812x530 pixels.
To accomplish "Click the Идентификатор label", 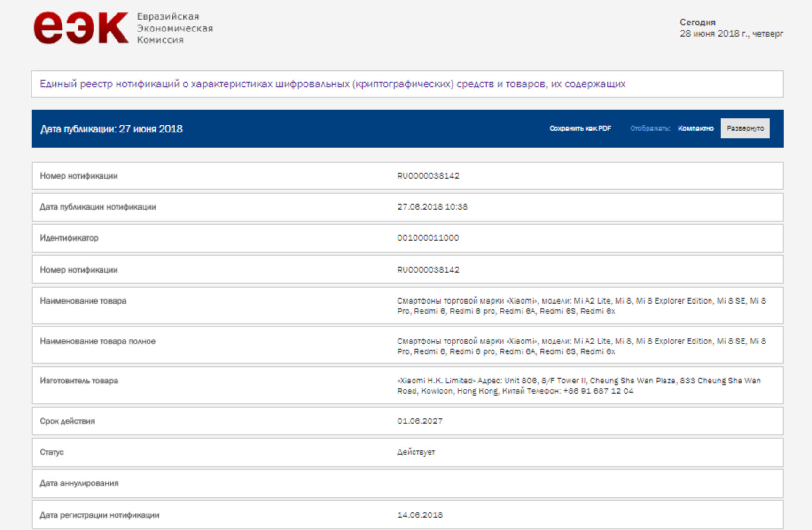I will tap(69, 238).
